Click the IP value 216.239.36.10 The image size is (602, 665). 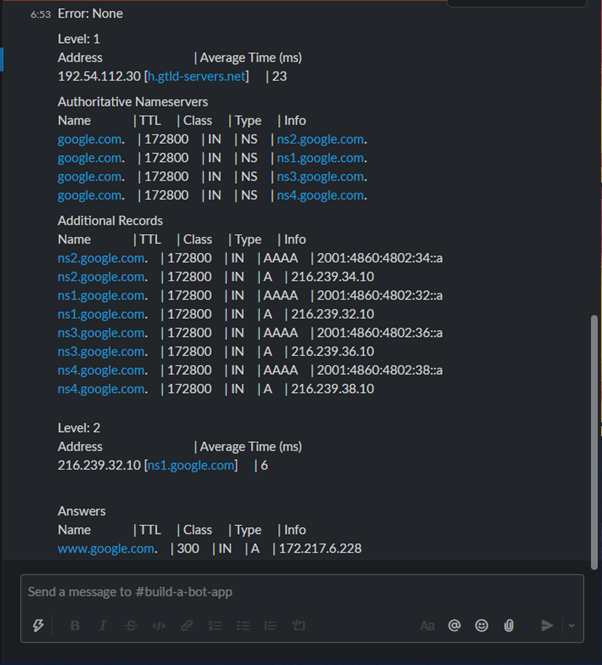pos(333,351)
